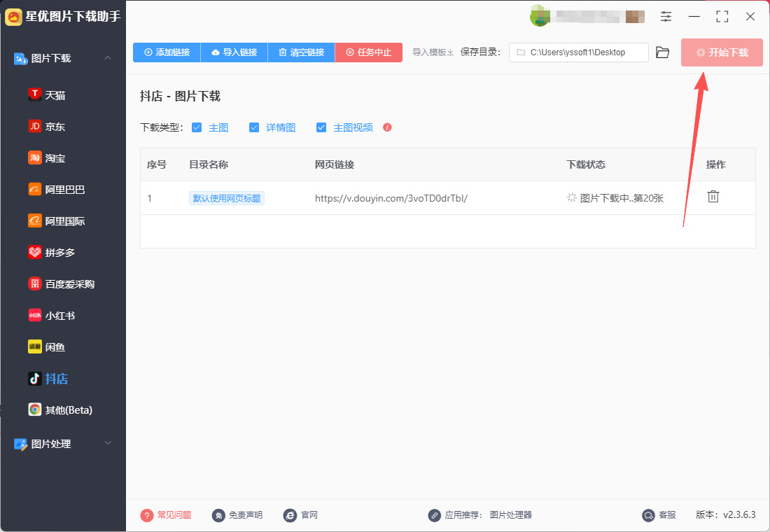Open 免责声明 disclaimer link
This screenshot has height=532, width=770.
pyautogui.click(x=237, y=514)
